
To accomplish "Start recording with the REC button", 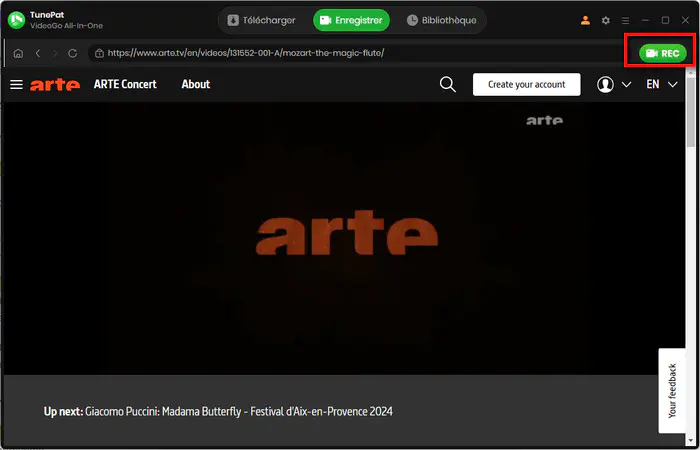I will [663, 54].
